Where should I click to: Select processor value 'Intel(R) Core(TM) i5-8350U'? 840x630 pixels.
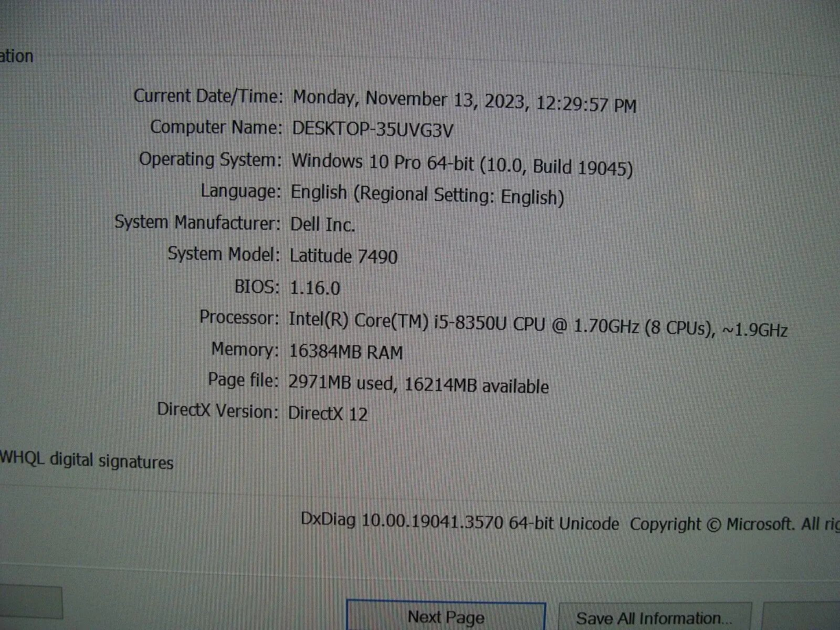pyautogui.click(x=397, y=321)
